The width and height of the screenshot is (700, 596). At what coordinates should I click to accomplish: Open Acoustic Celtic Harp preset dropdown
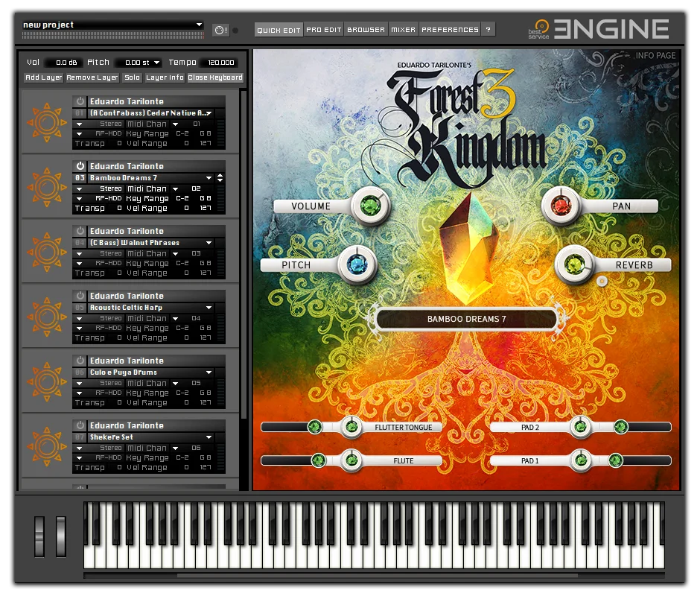(209, 308)
